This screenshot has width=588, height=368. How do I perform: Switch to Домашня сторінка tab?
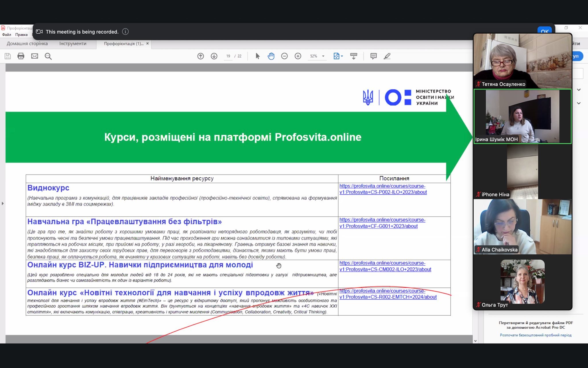(x=27, y=44)
